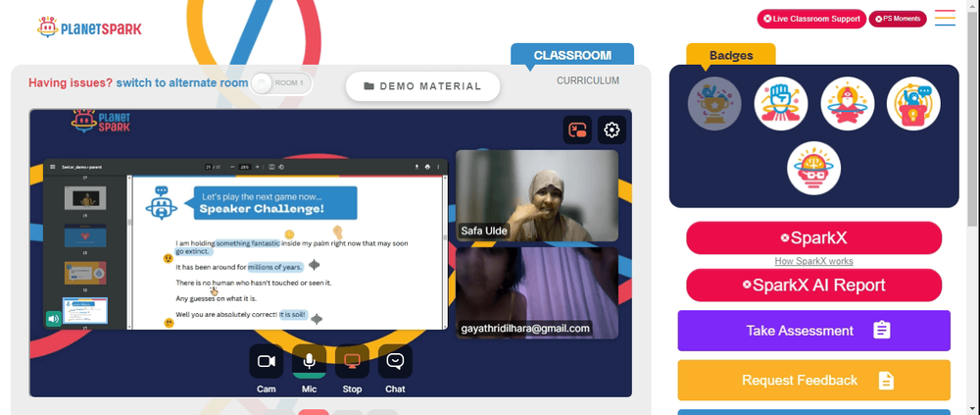
Task: Click the PDF zoom percentage field
Action: click(x=245, y=167)
